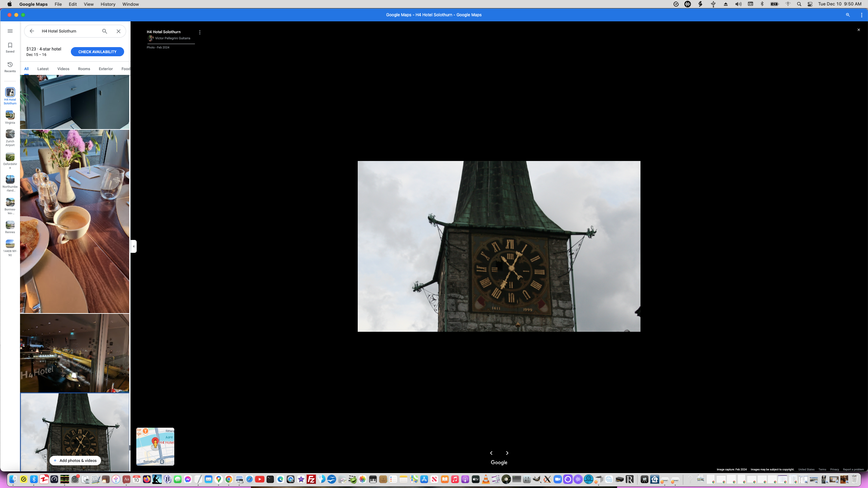Viewport: 868px width, 488px height.
Task: Switch to the Rooms tab
Action: pos(84,69)
